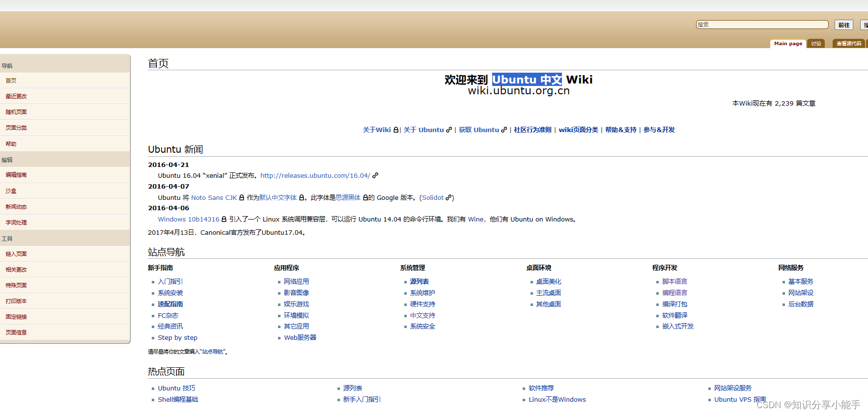The width and height of the screenshot is (868, 414).
Task: Open the 讨论 tab
Action: click(x=816, y=44)
